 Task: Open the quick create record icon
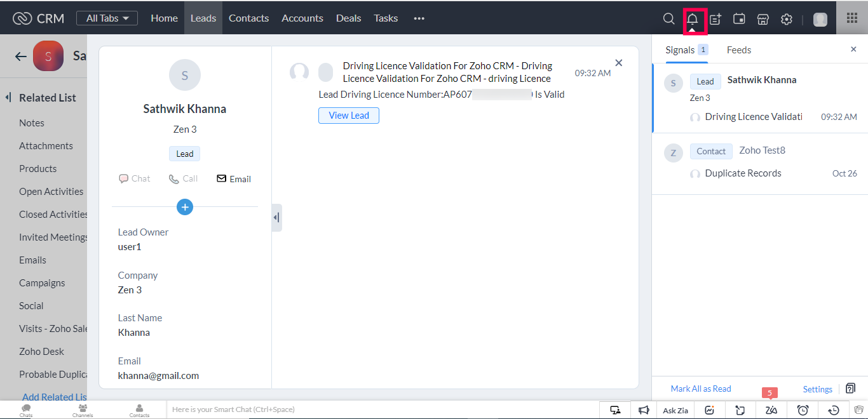[715, 19]
